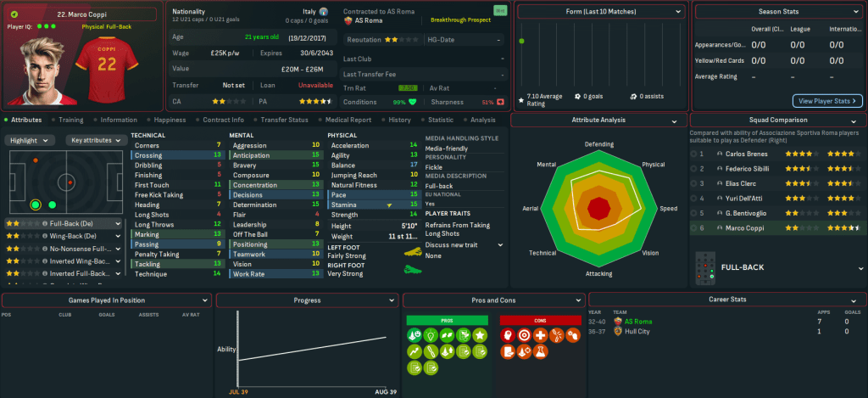Click the green heart condition icon
Viewport: 868px width, 398px height.
(x=414, y=102)
